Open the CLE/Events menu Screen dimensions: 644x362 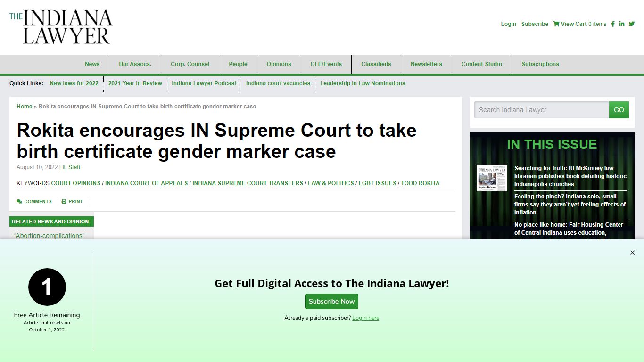326,64
